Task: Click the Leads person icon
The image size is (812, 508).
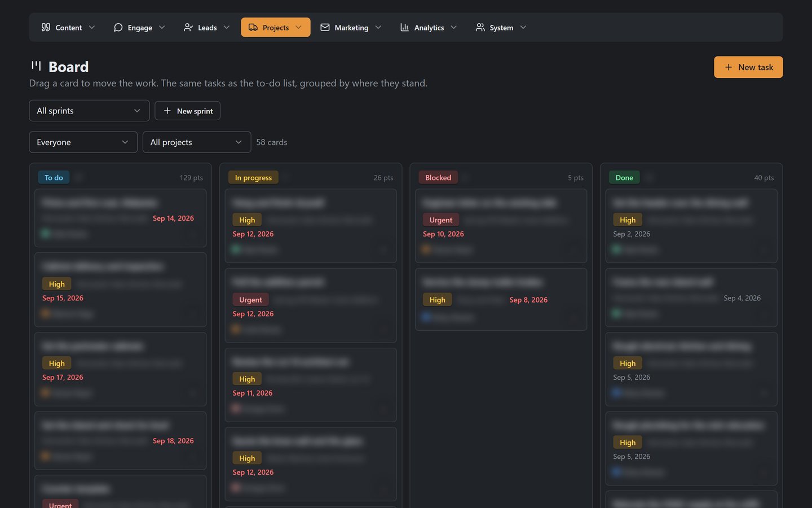Action: (188, 27)
